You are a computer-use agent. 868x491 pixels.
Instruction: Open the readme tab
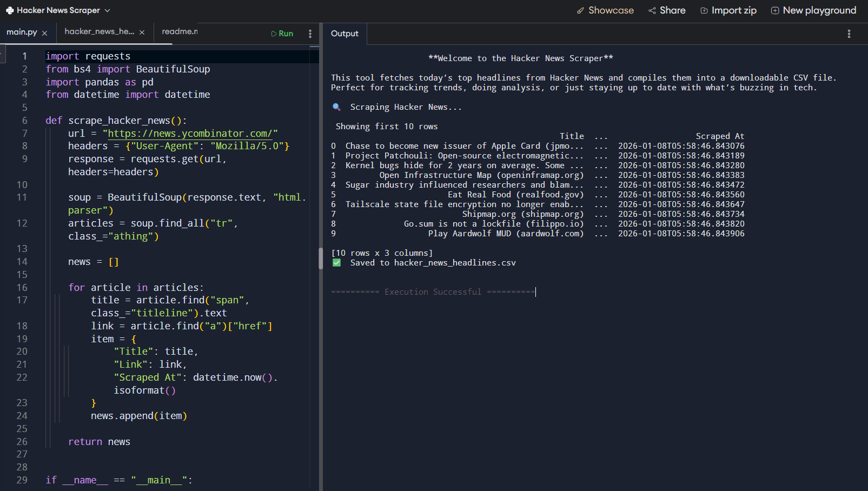point(180,31)
